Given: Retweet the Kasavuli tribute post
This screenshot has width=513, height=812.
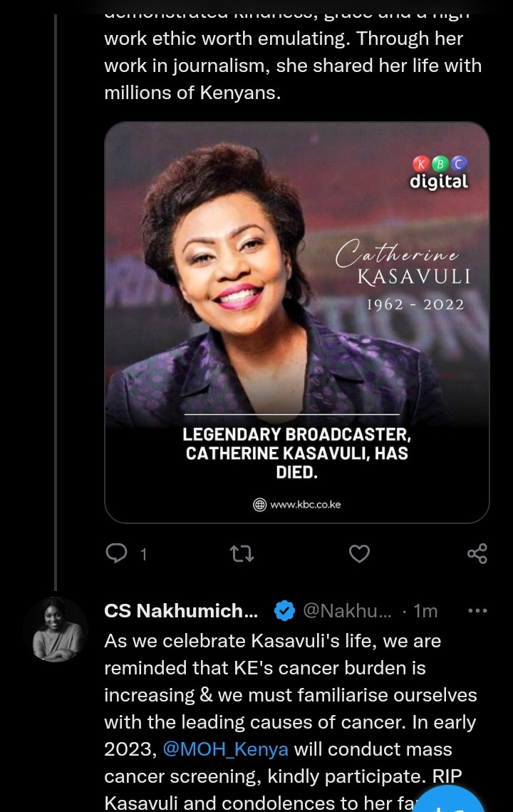Looking at the screenshot, I should click(x=242, y=554).
